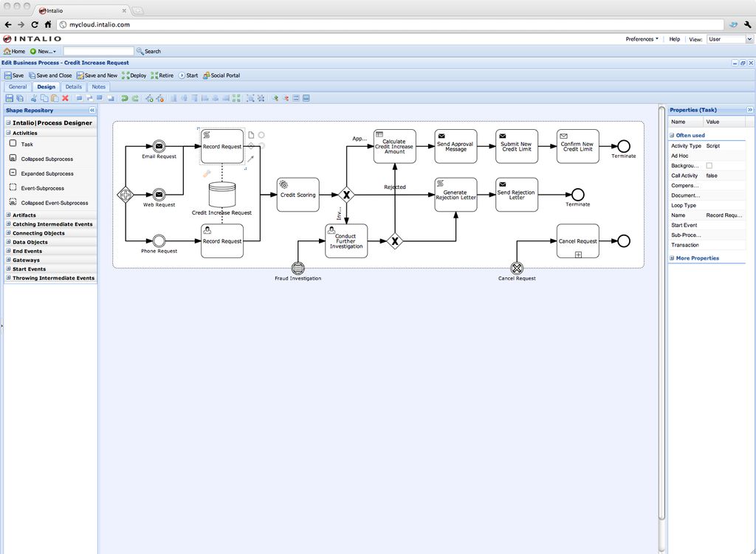Screen dimensions: 756x554
Task: Click the cut scissors icon
Action: (x=34, y=98)
